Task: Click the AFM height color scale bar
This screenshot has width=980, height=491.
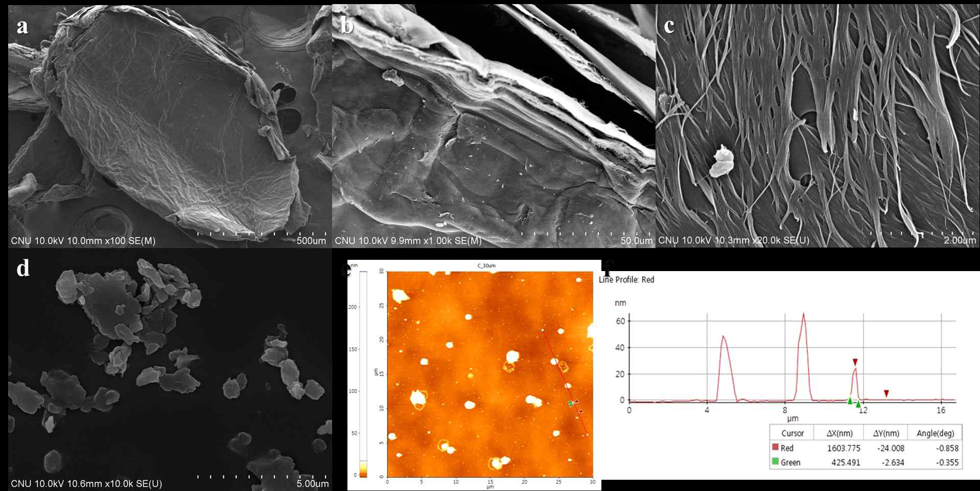Action: pyautogui.click(x=363, y=374)
